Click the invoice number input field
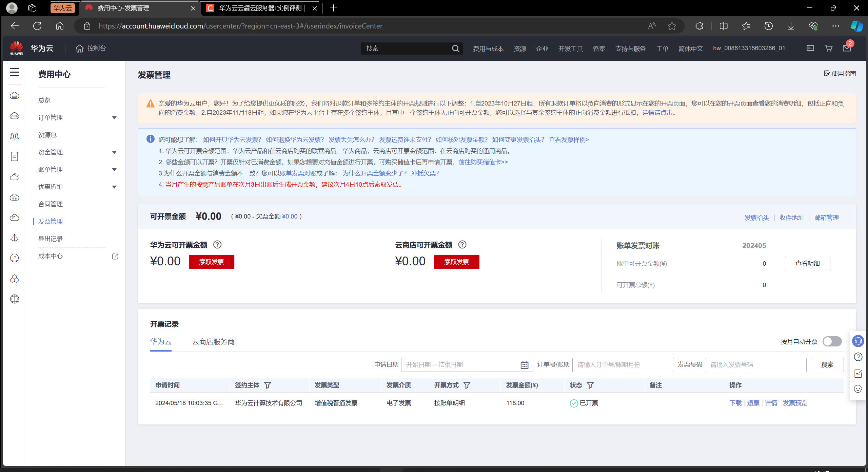868x472 pixels. [x=755, y=365]
